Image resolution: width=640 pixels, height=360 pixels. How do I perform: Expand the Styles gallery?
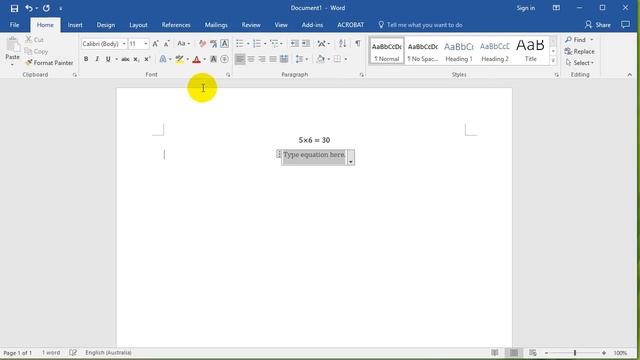click(x=553, y=61)
